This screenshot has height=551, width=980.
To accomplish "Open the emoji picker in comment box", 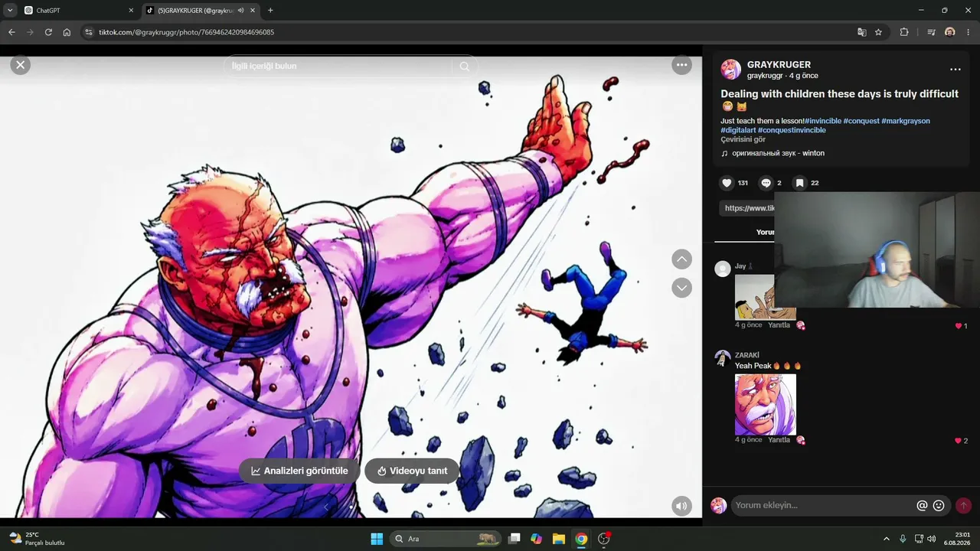I will coord(939,505).
